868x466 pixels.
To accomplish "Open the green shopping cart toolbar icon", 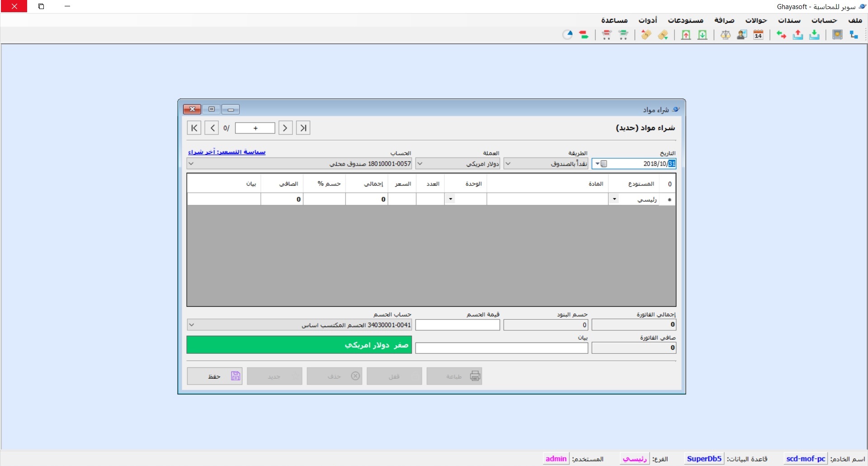I will coord(623,35).
